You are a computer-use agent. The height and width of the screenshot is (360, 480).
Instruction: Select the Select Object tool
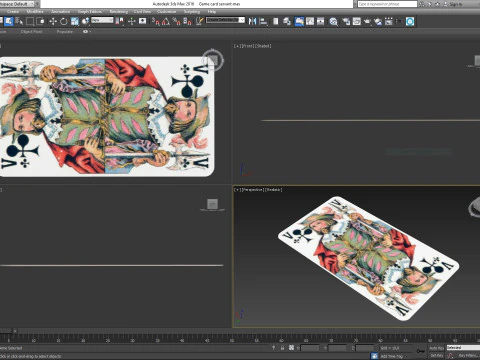click(x=9, y=21)
